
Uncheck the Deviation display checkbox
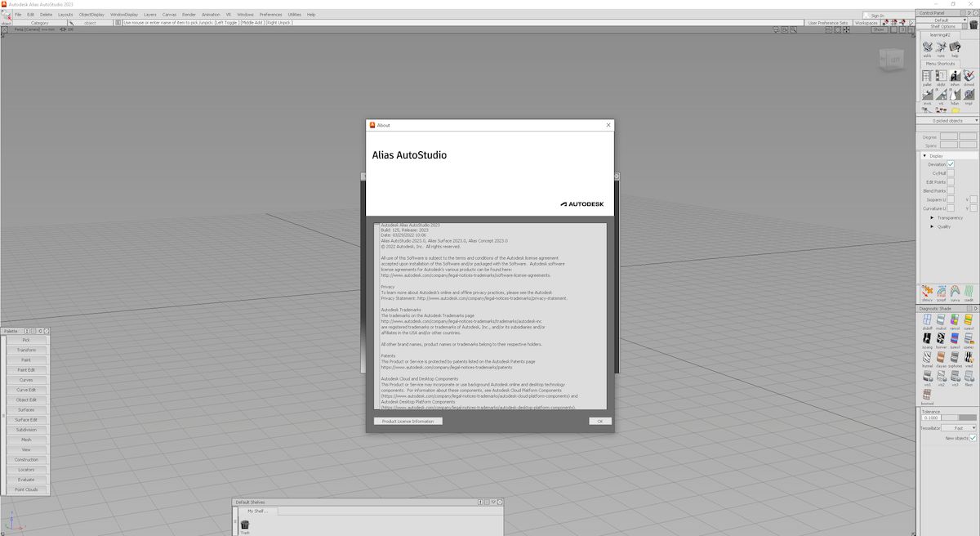tap(952, 163)
